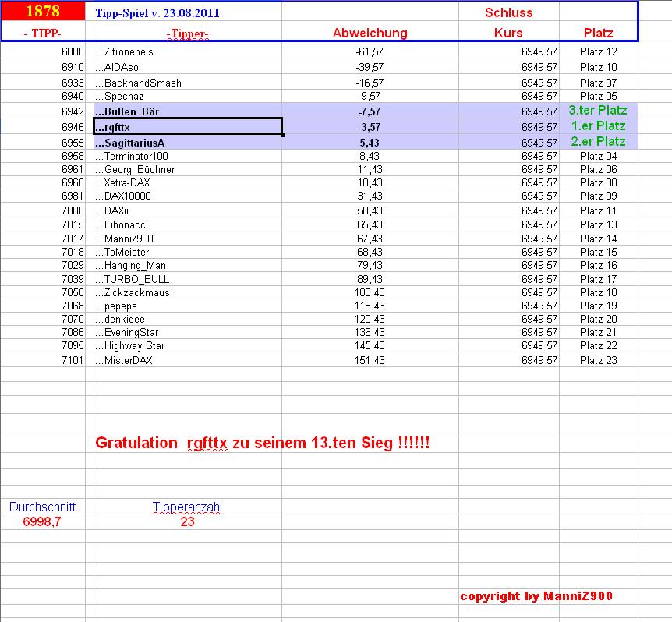The height and width of the screenshot is (622, 672).
Task: Select the Platz 23 cell
Action: pos(598,360)
